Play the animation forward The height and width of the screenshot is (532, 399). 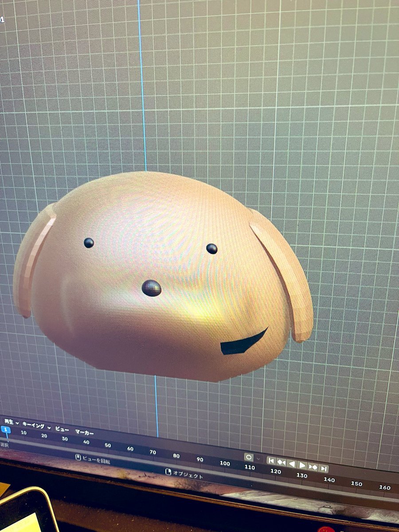tap(302, 465)
